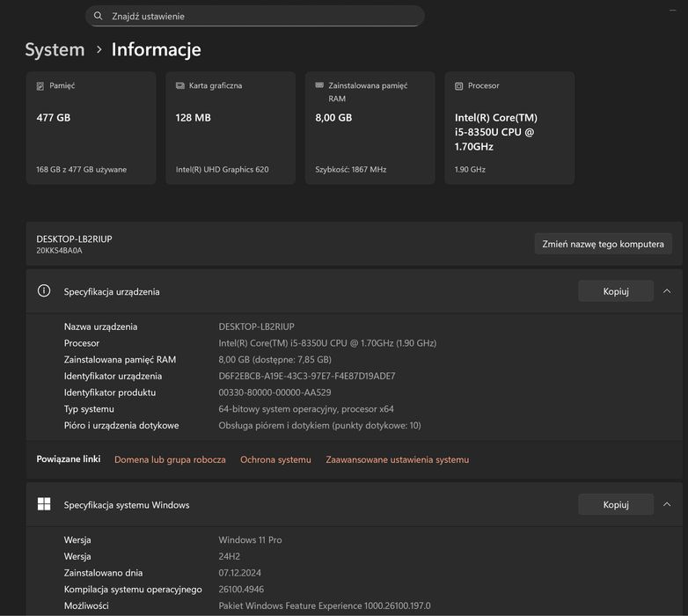Click model number 20KKS4BA0A
688x616 pixels.
click(59, 251)
